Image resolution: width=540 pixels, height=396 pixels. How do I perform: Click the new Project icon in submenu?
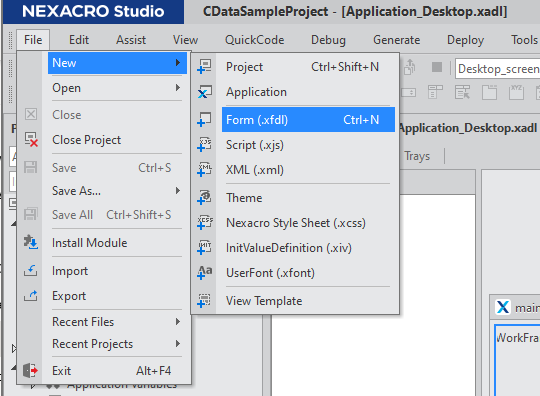click(x=205, y=66)
